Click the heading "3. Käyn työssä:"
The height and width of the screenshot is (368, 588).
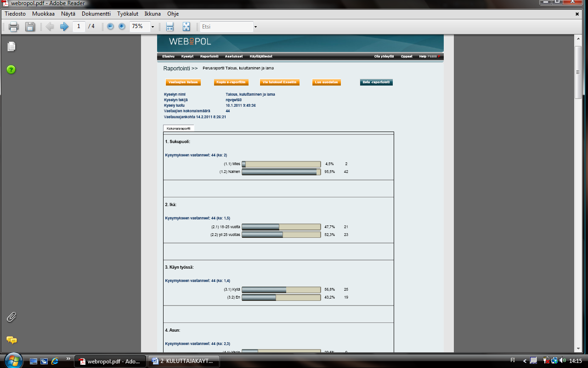click(179, 267)
